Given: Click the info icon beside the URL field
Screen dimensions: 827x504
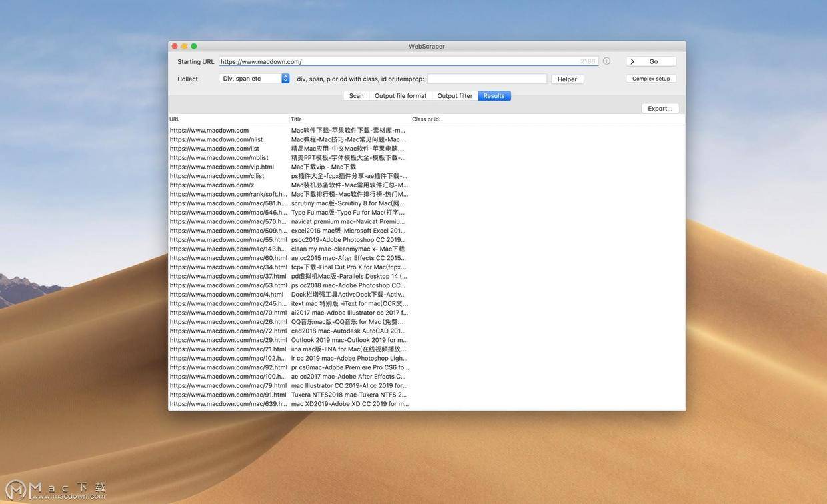Looking at the screenshot, I should coord(606,61).
